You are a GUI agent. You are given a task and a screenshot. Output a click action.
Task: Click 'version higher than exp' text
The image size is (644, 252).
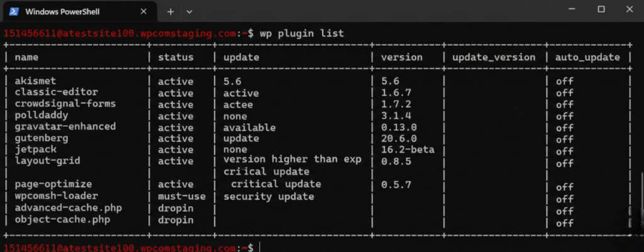point(292,159)
